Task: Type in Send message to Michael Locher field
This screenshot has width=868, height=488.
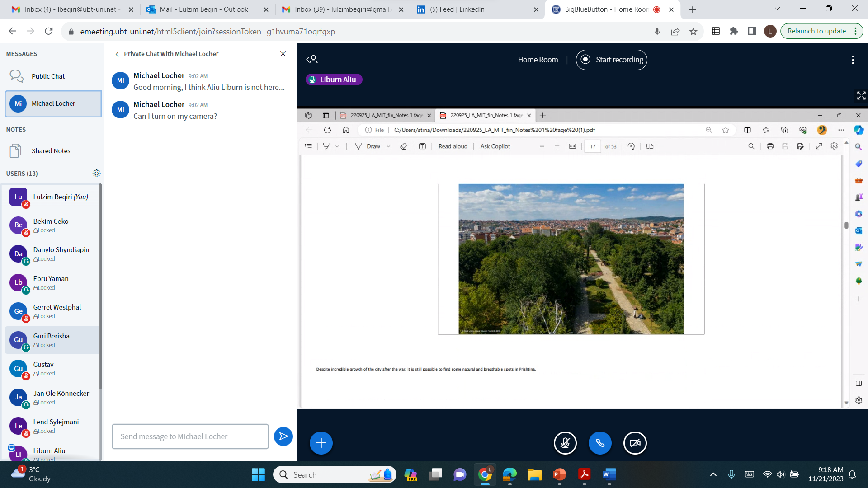Action: (x=190, y=436)
